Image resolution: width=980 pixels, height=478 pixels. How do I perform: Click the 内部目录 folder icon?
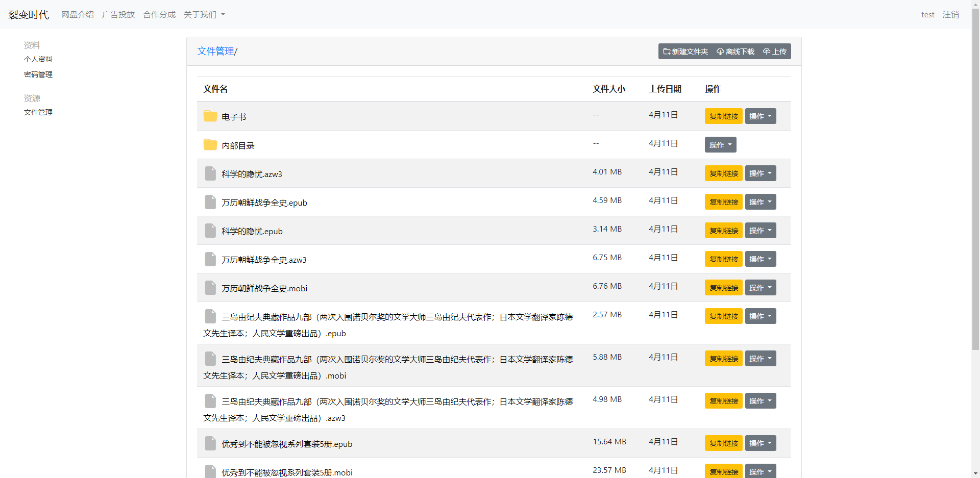pos(210,144)
